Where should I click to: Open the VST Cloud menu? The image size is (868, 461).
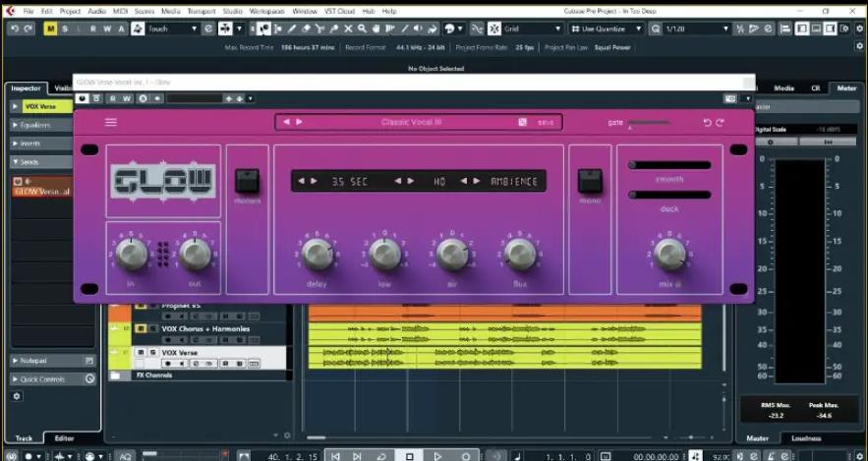pos(340,11)
